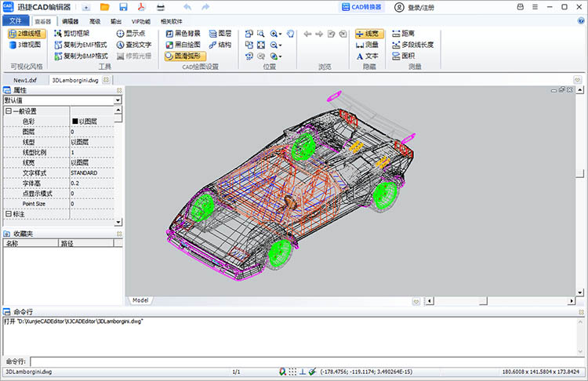This screenshot has width=588, height=381.
Task: Switch to the New1.dxf document tab
Action: tap(25, 80)
